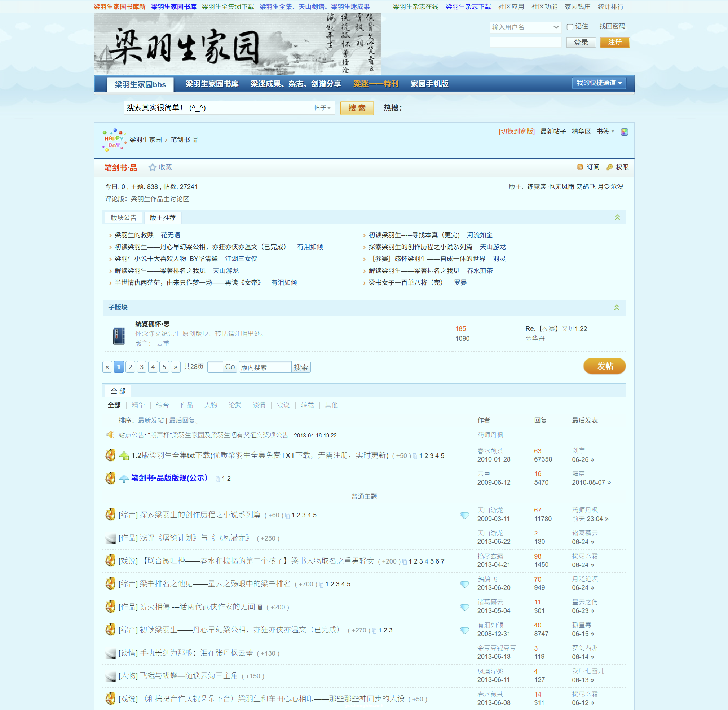Click the green up-arrow icon on 1.2版梁羽生全集txt下载
728x710 pixels.
123,455
